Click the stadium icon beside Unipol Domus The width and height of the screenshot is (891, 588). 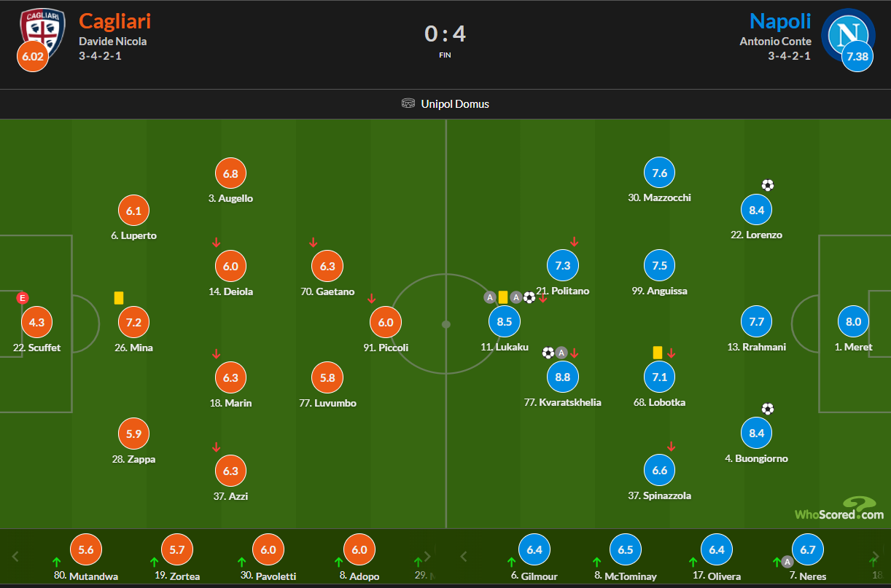pos(408,103)
